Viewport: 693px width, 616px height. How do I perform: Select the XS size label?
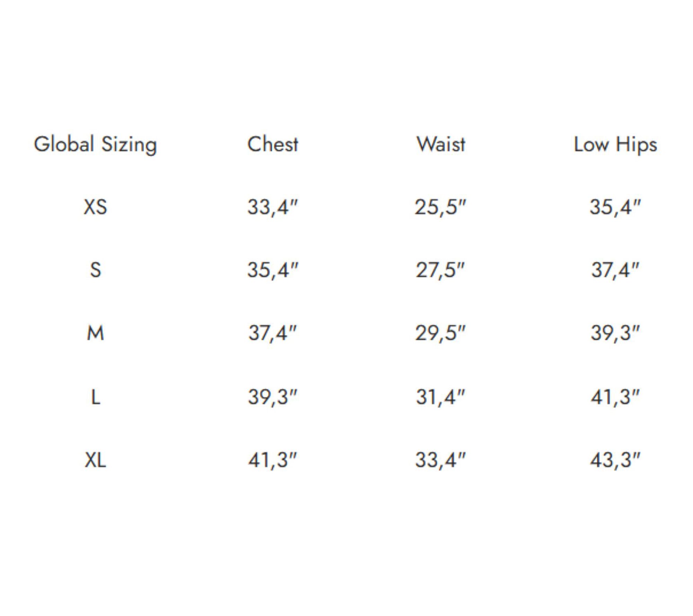pos(95,207)
